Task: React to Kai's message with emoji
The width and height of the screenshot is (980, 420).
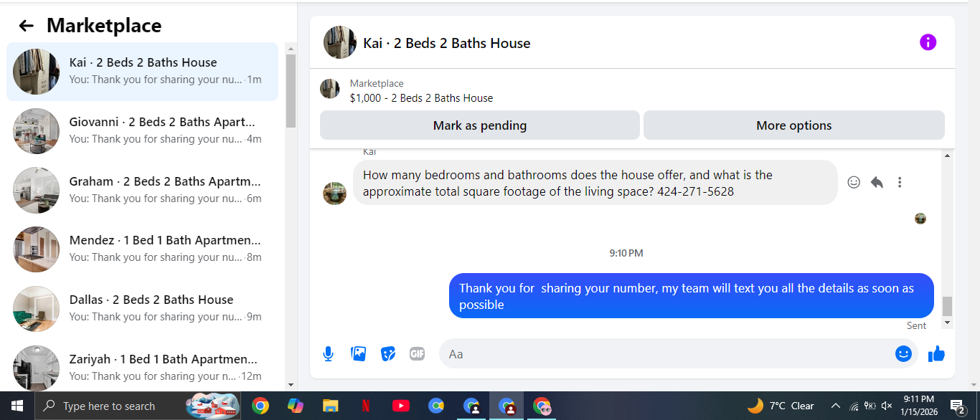Action: (x=854, y=182)
